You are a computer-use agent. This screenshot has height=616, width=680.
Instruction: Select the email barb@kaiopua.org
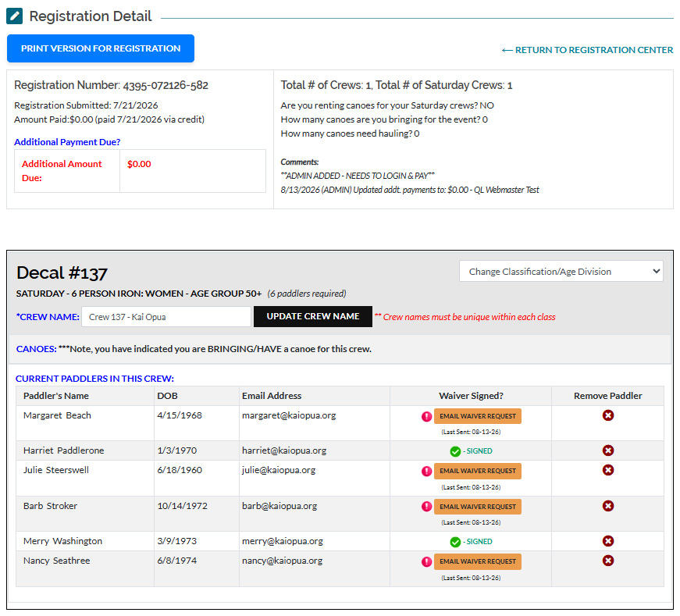tap(279, 506)
